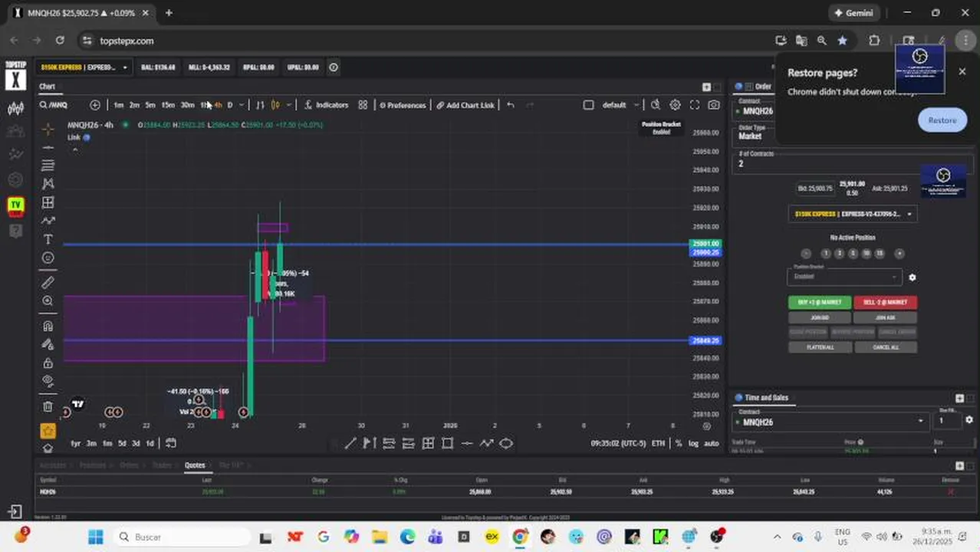The width and height of the screenshot is (980, 552).
Task: Open chart settings gear icon
Action: [x=675, y=105]
